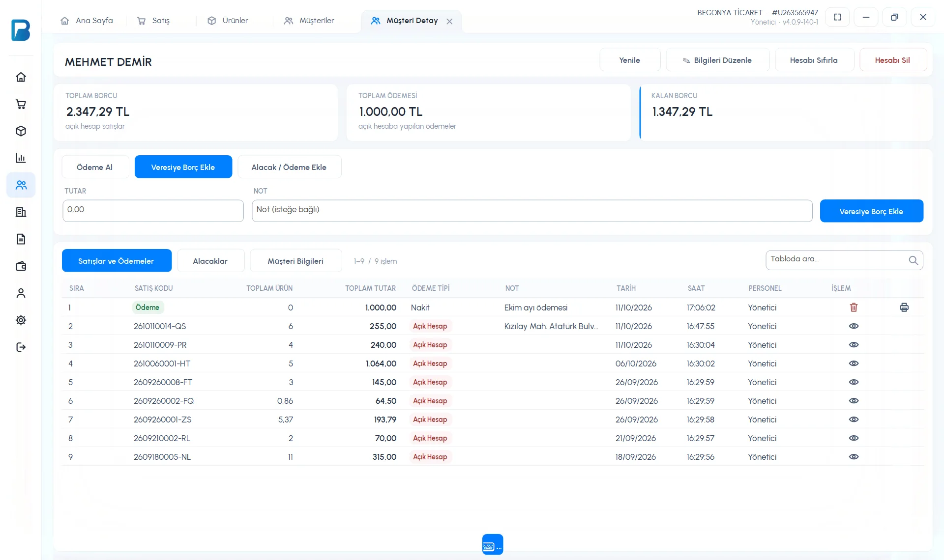Open the shopping cart sidebar icon

[21, 104]
